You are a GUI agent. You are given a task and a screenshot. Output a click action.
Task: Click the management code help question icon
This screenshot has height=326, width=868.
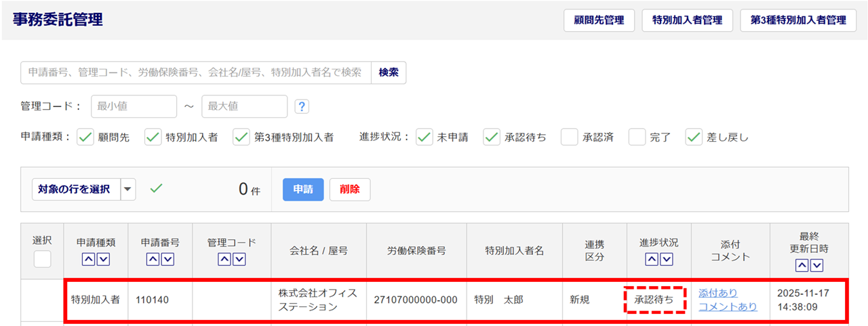[302, 106]
